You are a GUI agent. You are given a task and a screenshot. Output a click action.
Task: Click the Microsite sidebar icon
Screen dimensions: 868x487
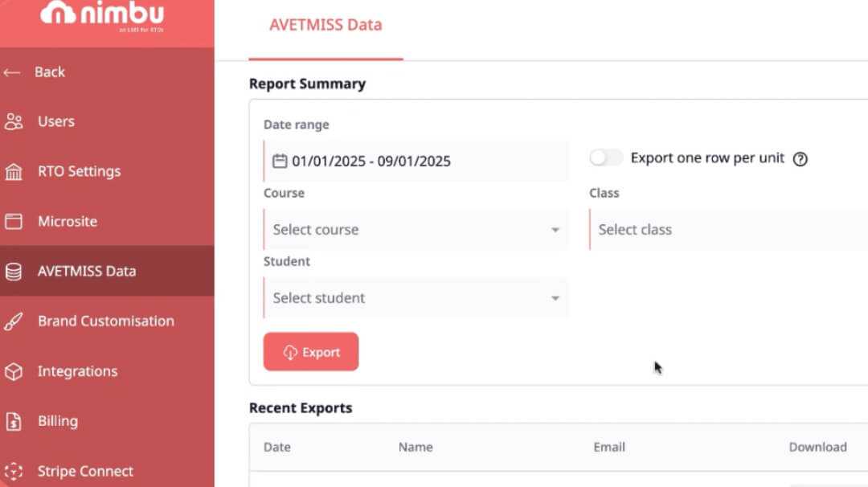click(13, 221)
